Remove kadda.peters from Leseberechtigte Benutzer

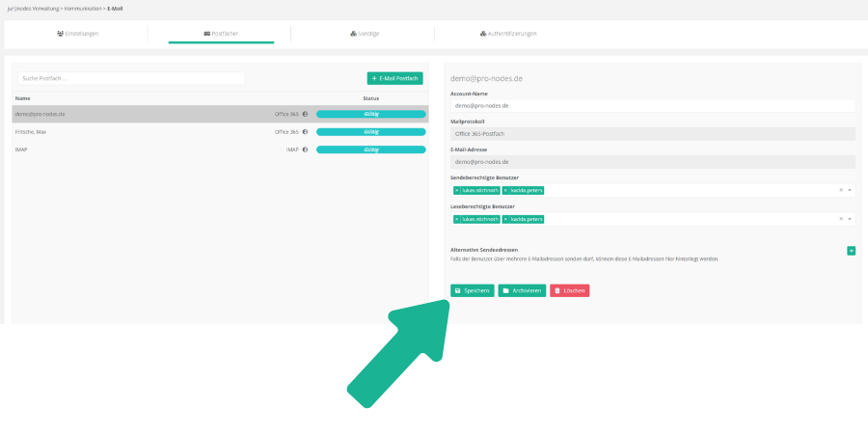pyautogui.click(x=505, y=220)
